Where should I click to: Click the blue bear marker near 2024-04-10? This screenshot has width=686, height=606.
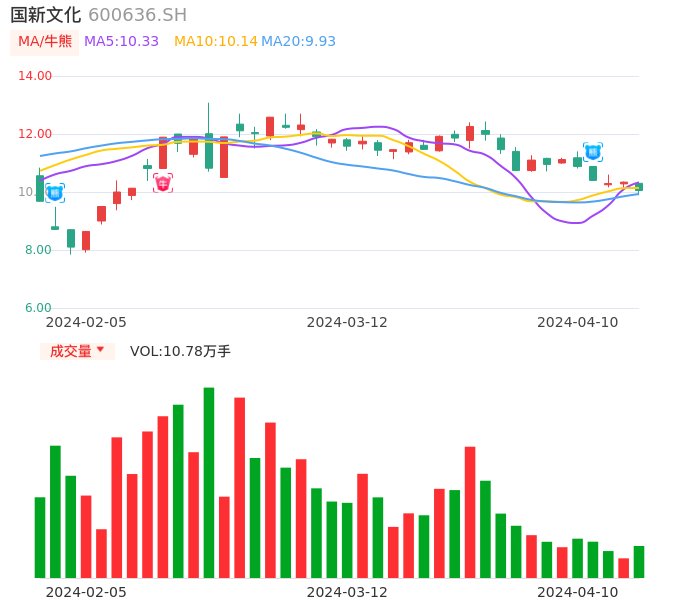pos(593,152)
